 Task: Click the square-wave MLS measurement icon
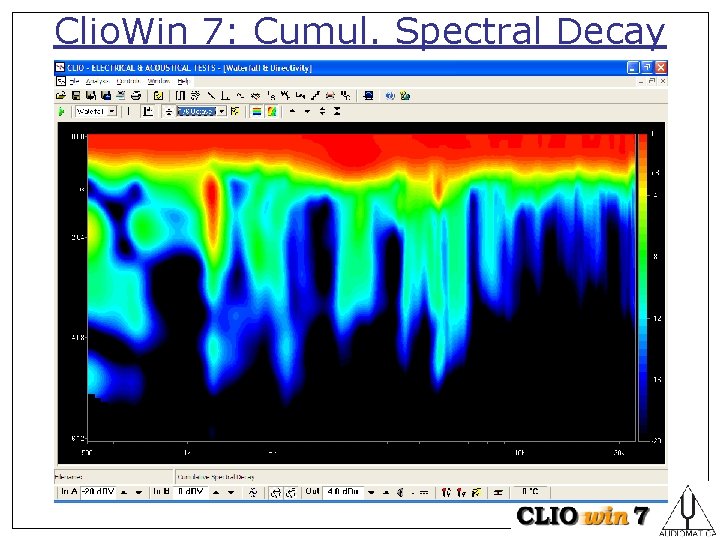point(180,96)
